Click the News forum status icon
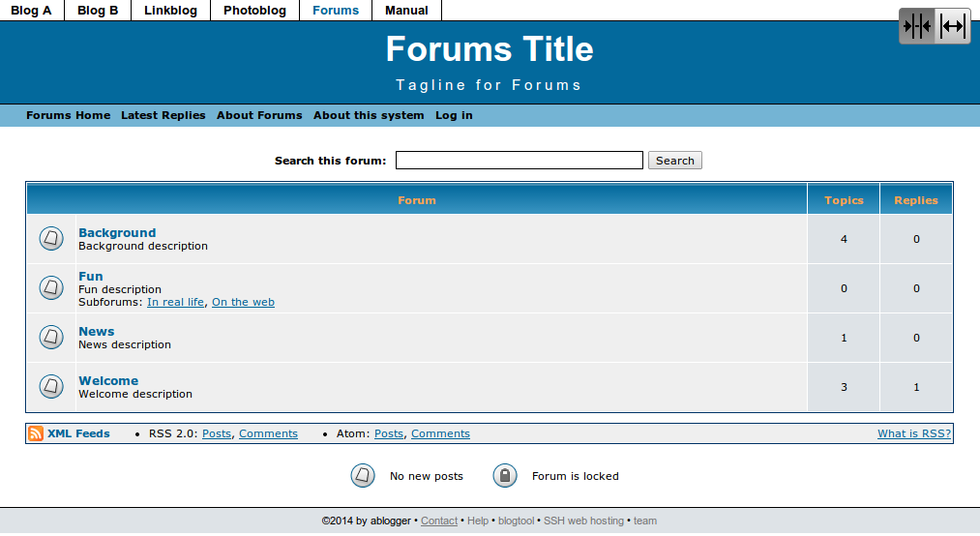This screenshot has width=980, height=536. coord(51,337)
